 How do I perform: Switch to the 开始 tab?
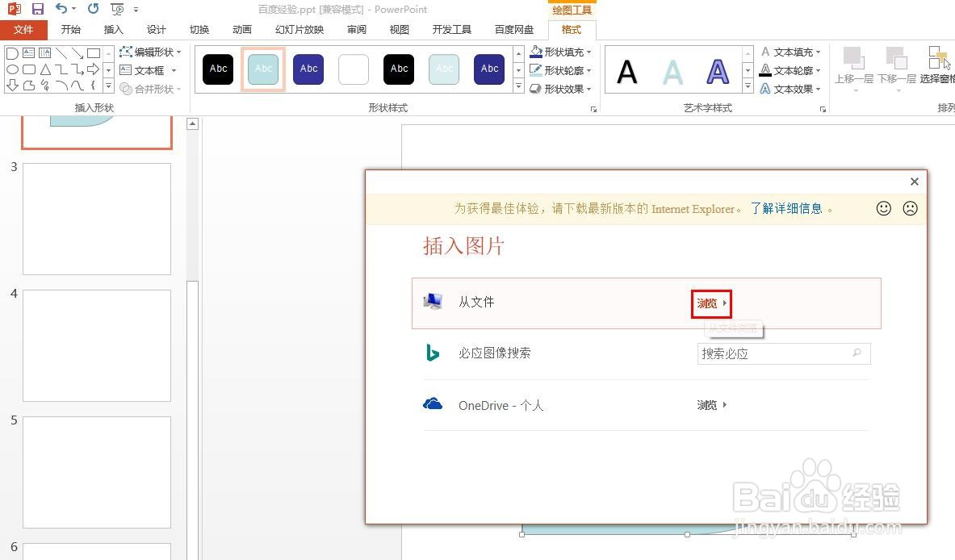tap(71, 29)
